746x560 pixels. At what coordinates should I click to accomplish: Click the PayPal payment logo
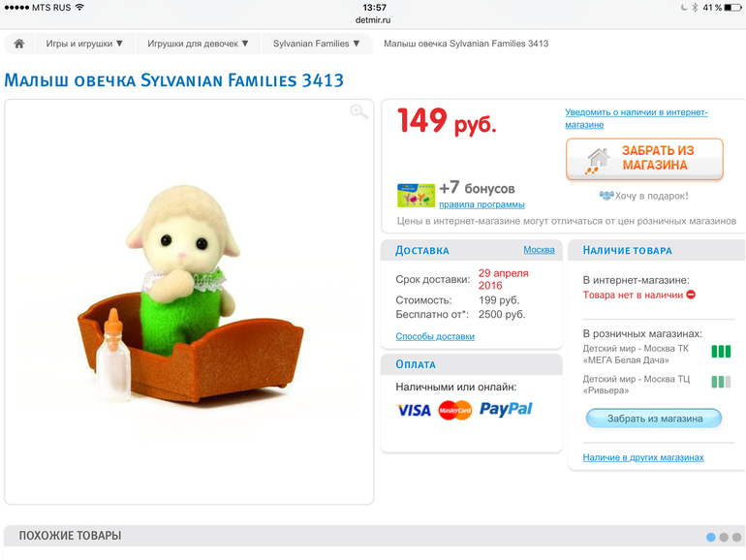point(506,409)
